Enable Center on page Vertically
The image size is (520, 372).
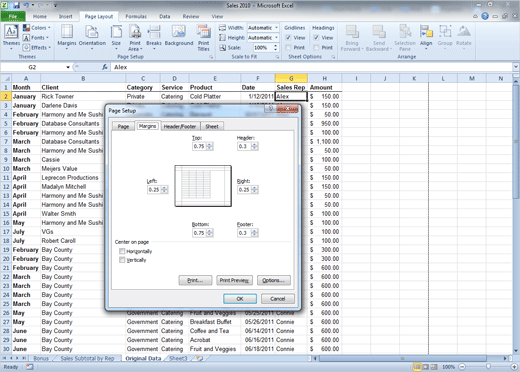pyautogui.click(x=122, y=260)
